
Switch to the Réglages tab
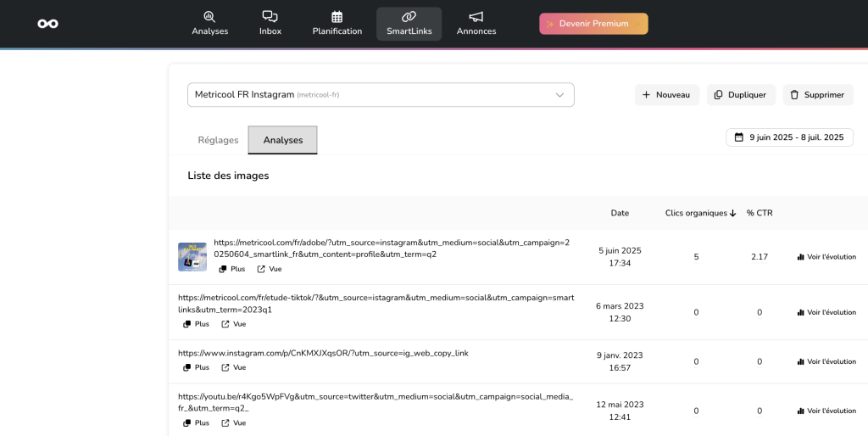click(218, 140)
